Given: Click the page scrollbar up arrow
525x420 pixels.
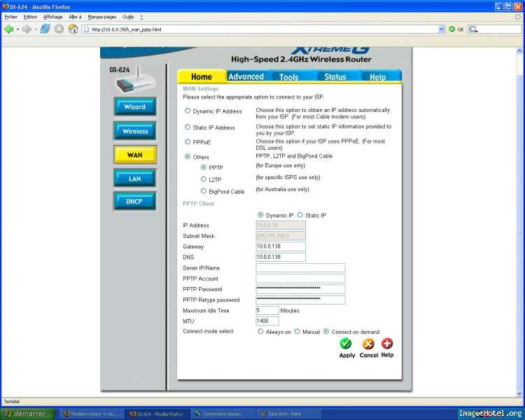Looking at the screenshot, I should click(x=519, y=50).
